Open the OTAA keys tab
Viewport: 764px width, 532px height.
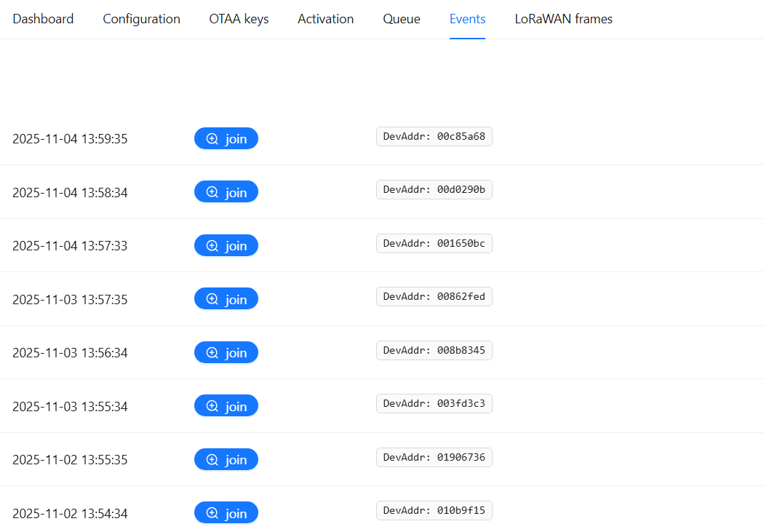pyautogui.click(x=239, y=19)
